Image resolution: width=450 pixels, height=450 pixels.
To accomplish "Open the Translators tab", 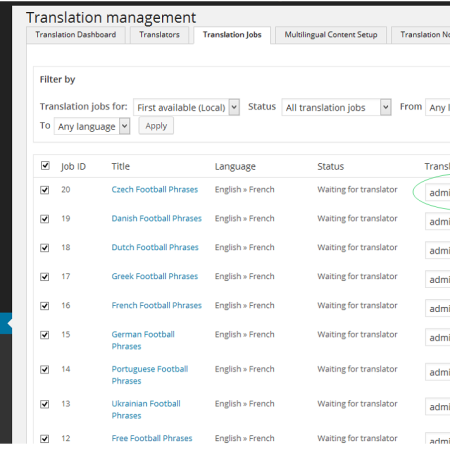I will [x=159, y=35].
